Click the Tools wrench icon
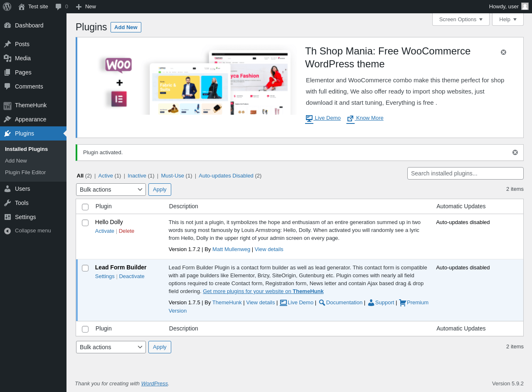Image resolution: width=532 pixels, height=392 pixels. pos(7,203)
